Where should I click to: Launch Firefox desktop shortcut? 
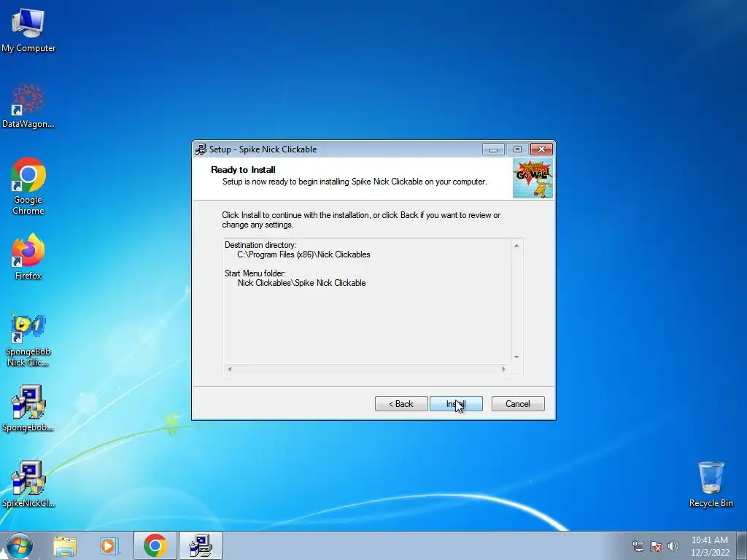pyautogui.click(x=28, y=256)
